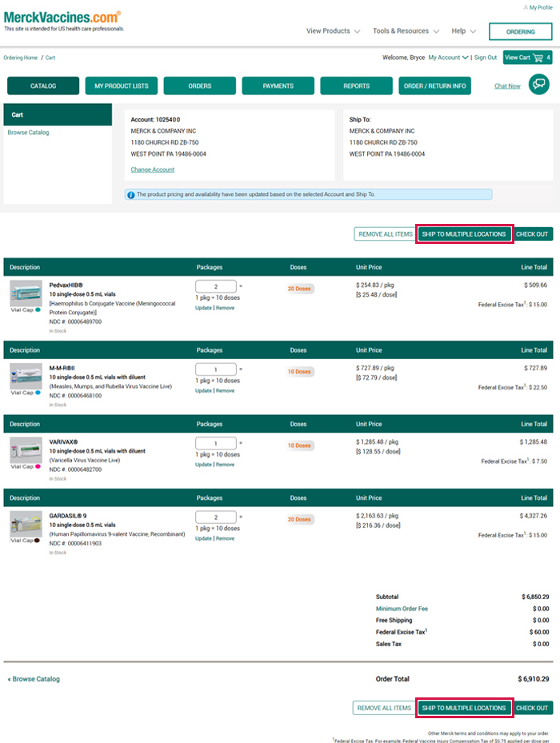This screenshot has height=743, width=560.
Task: Click the info icon in pricing notice
Action: point(131,195)
